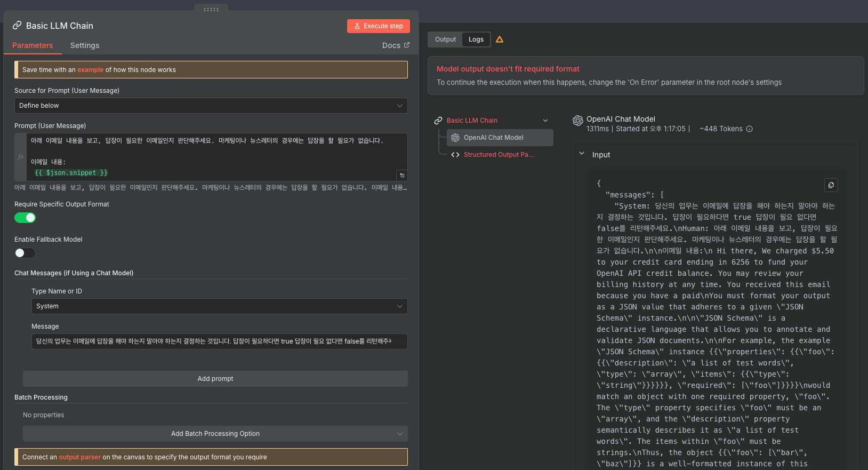Image resolution: width=868 pixels, height=470 pixels.
Task: Open Source for Prompt dropdown
Action: click(x=211, y=106)
